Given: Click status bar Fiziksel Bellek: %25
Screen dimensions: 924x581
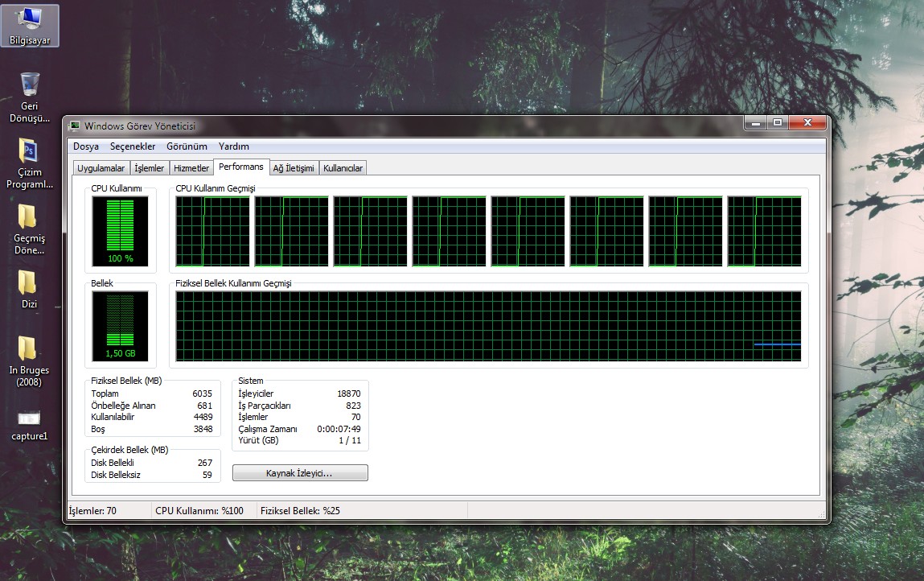Looking at the screenshot, I should [x=300, y=511].
